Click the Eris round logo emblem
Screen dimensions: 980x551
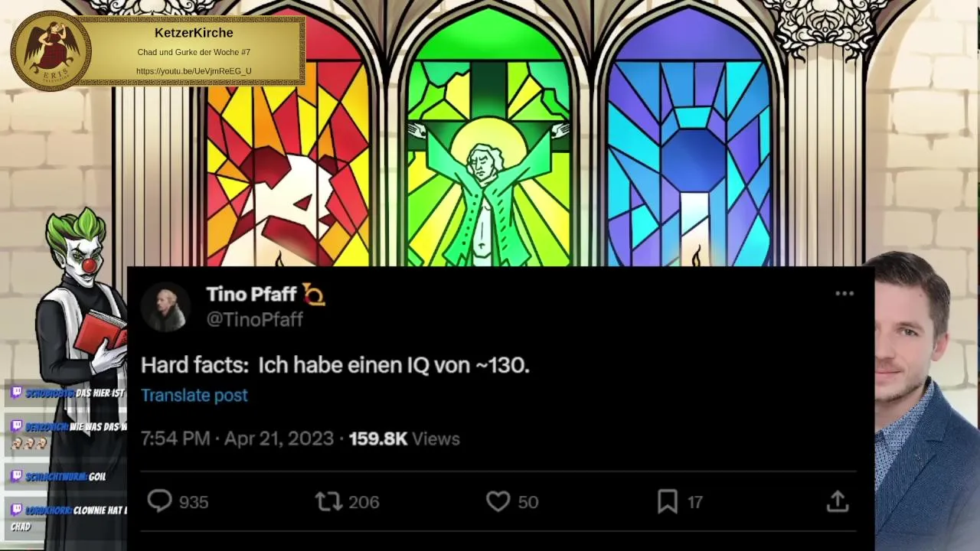click(x=51, y=51)
